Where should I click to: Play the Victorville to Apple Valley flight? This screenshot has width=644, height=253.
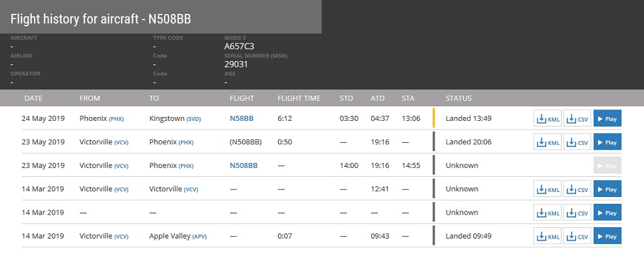[x=607, y=237]
